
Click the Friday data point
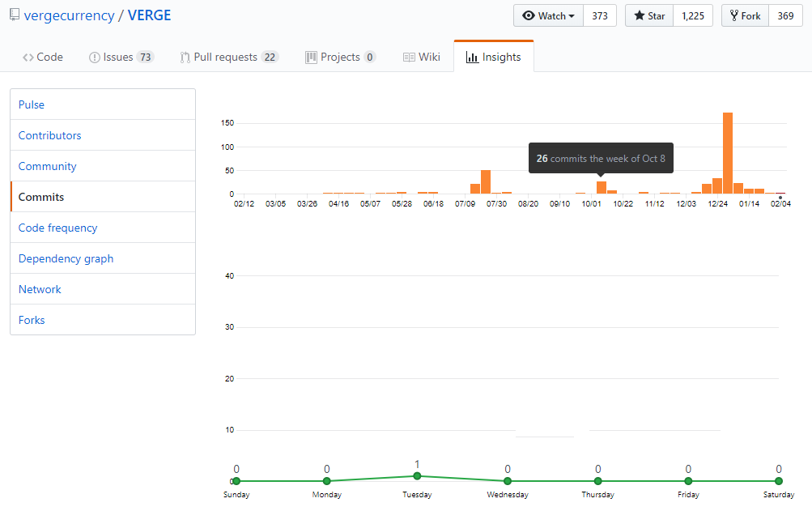tap(688, 481)
